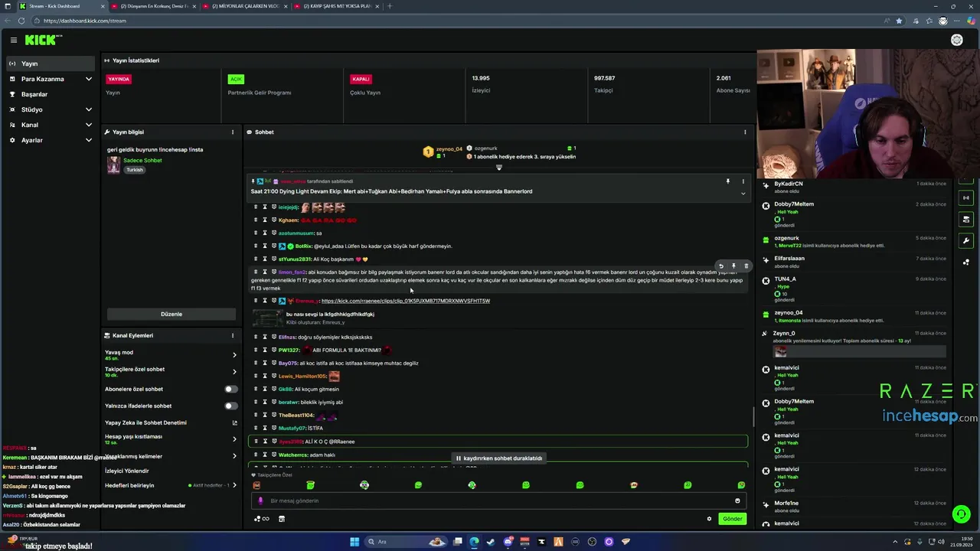Click İzleyici Yönlendir option
980x551 pixels.
[x=127, y=471]
